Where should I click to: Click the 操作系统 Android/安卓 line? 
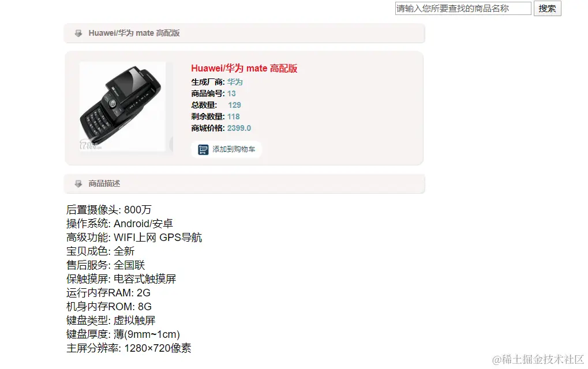coord(119,224)
